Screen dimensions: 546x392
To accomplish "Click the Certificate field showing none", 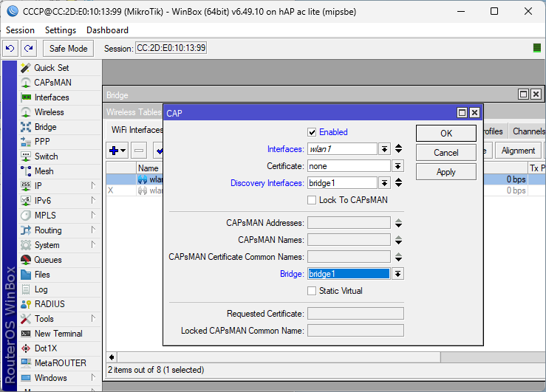I will click(x=349, y=166).
